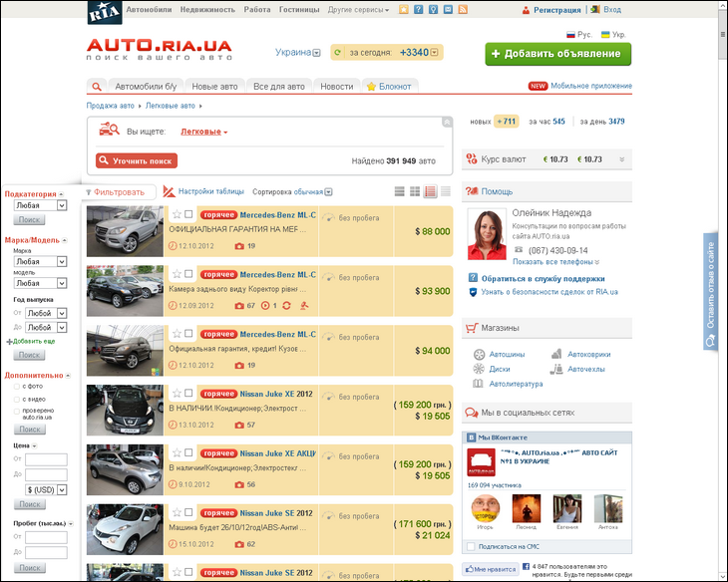Click the green refresh icon near 'за сегодня'
The height and width of the screenshot is (582, 728).
click(x=337, y=53)
